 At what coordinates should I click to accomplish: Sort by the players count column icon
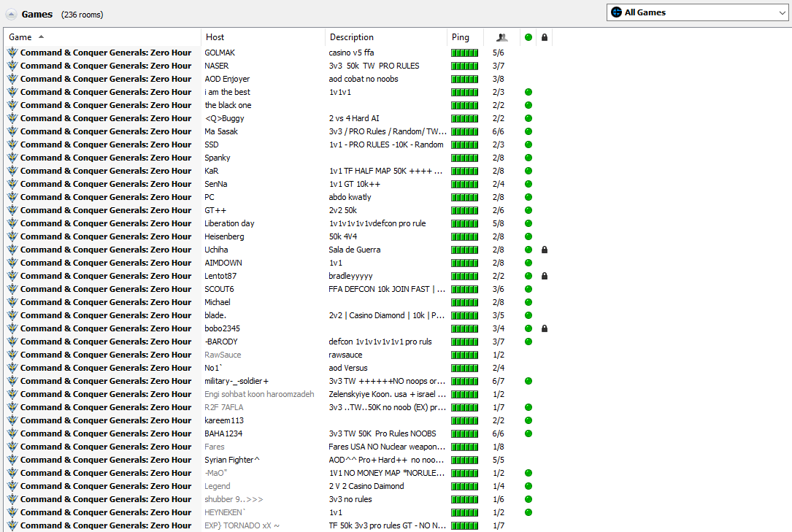[501, 37]
